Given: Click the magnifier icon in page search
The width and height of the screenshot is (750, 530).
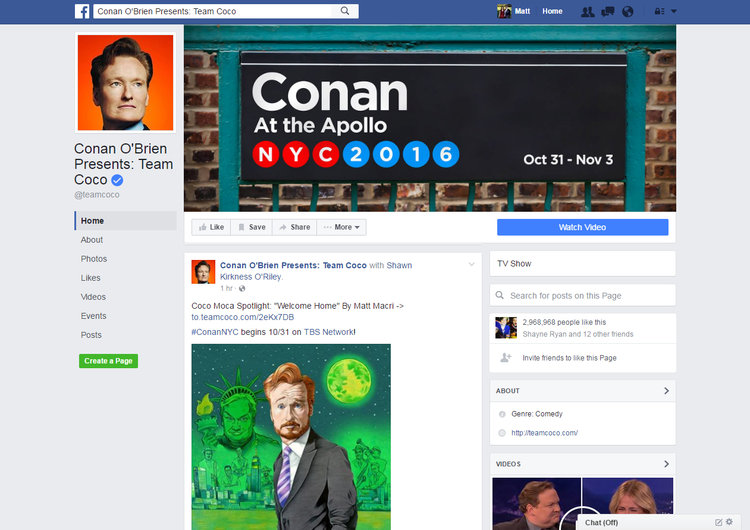Looking at the screenshot, I should click(x=500, y=296).
